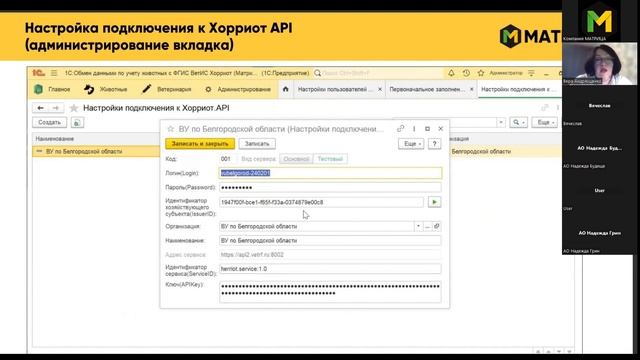Go back with left arrow
The image size is (640, 360).
click(x=40, y=108)
